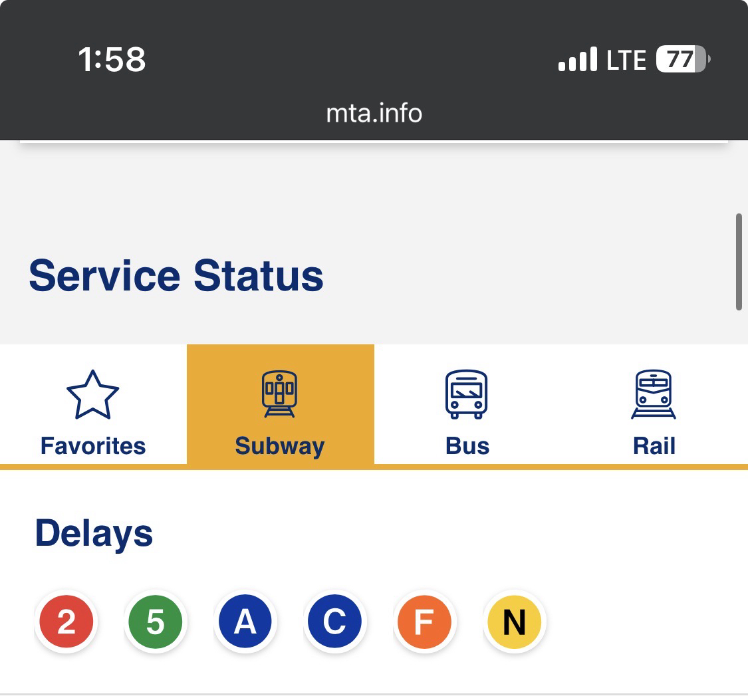
Task: Tap the Delays section heading
Action: (x=94, y=533)
